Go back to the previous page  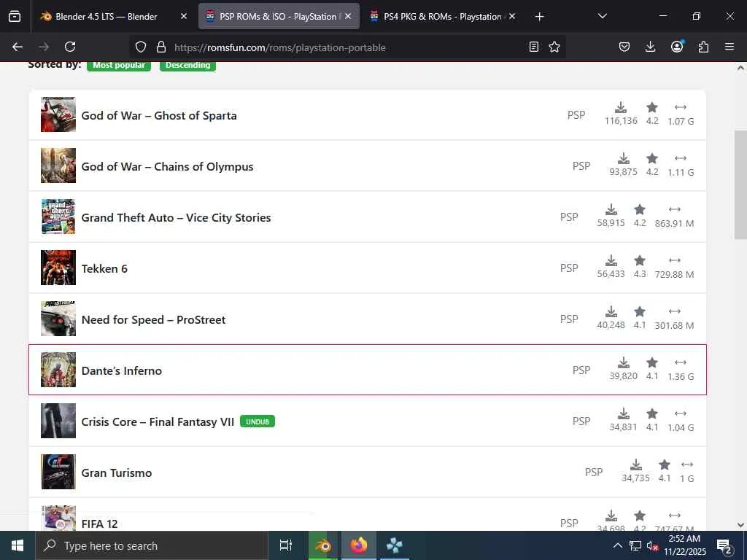[x=18, y=47]
